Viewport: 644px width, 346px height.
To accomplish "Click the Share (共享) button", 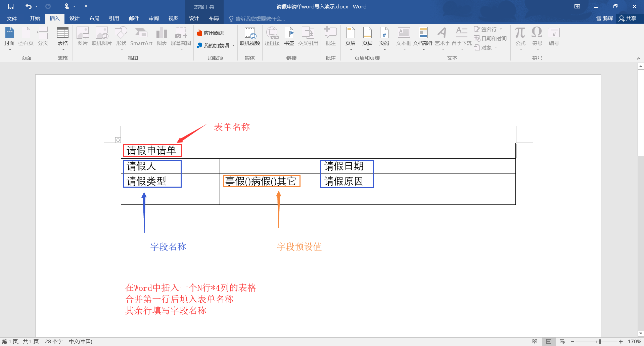I will (x=628, y=18).
